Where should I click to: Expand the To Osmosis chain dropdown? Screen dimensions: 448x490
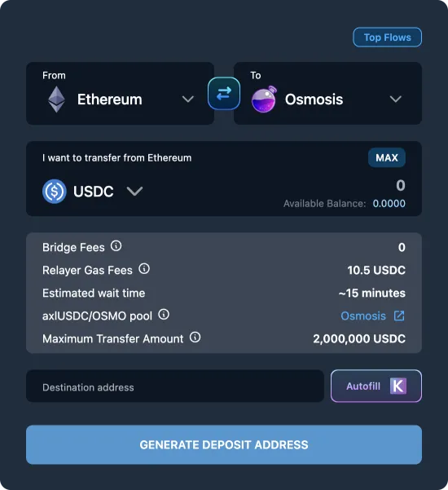396,99
